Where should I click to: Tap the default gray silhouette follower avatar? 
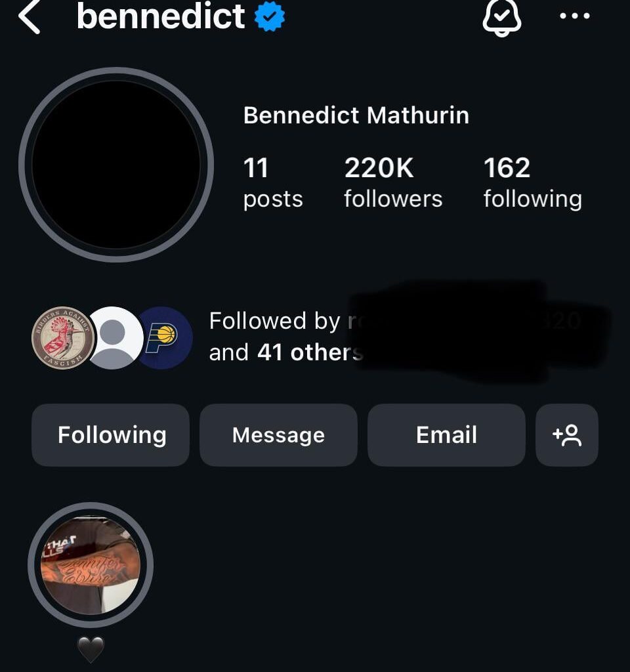[x=115, y=338]
